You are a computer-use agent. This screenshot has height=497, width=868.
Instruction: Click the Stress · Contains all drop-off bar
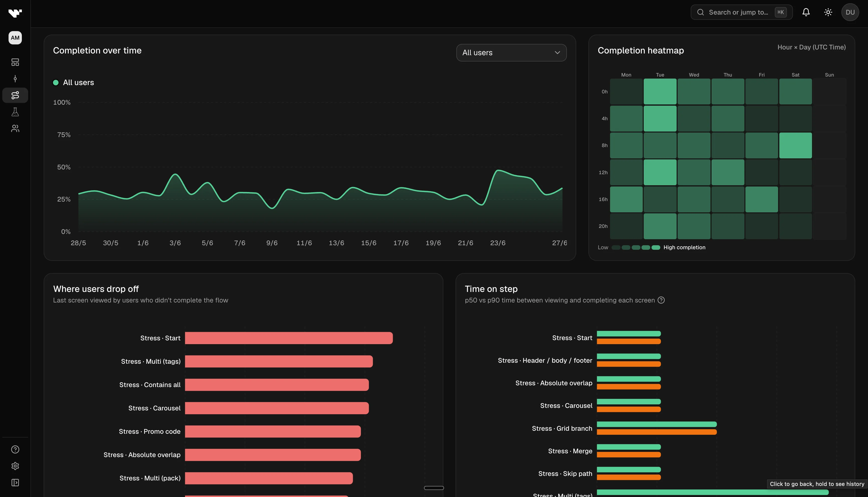tap(277, 385)
